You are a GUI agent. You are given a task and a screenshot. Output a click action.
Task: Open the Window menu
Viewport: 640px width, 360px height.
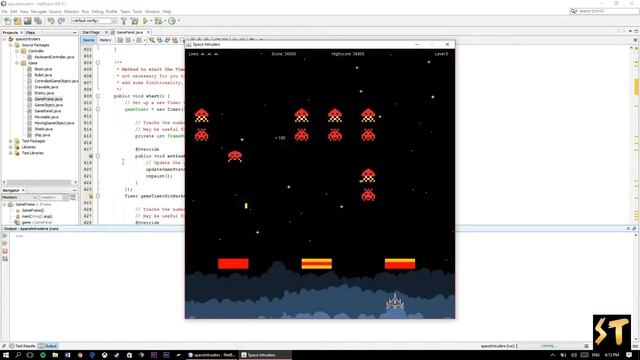pyautogui.click(x=152, y=11)
